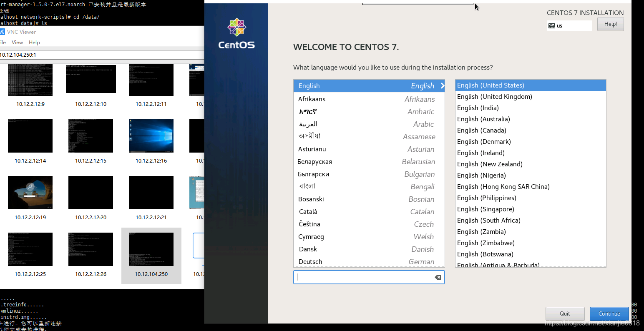Open thumbnail 10.12.2.12:15 in VNC Viewer
The width and height of the screenshot is (644, 331).
91,136
